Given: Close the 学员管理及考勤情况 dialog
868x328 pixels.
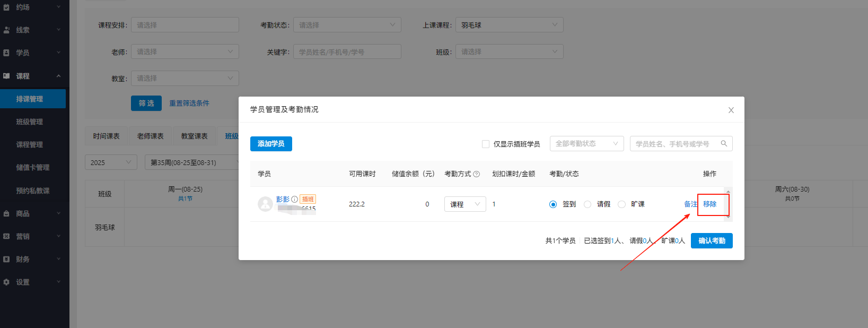Looking at the screenshot, I should click(x=731, y=110).
